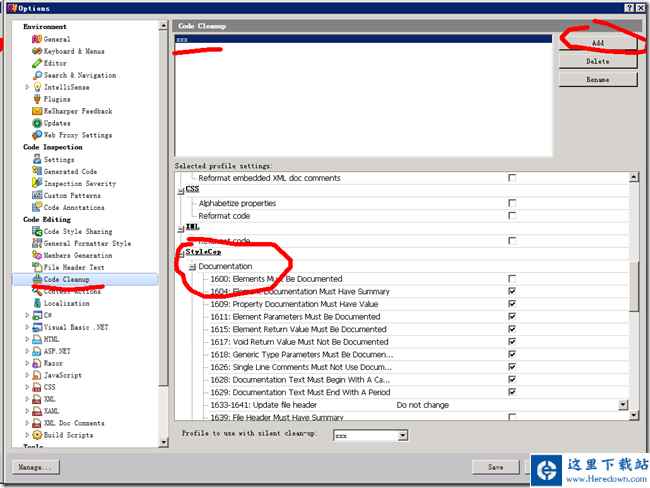Screen dimensions: 650x488
Task: Select the Code Annotations icon
Action: 37,207
